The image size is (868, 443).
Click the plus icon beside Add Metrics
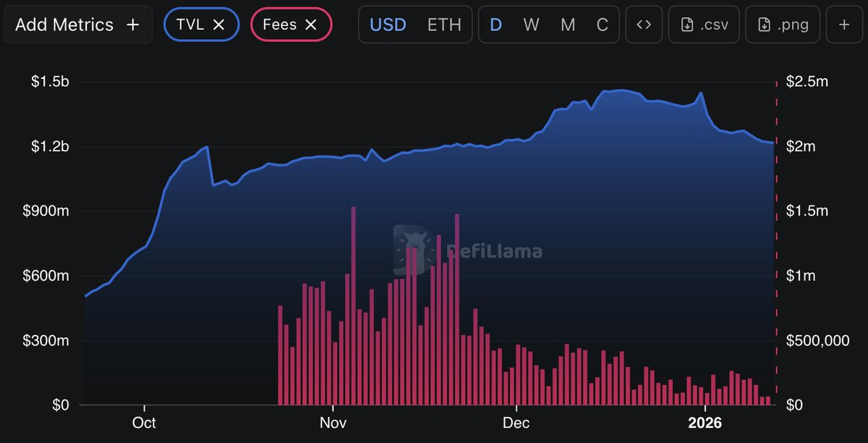point(132,25)
